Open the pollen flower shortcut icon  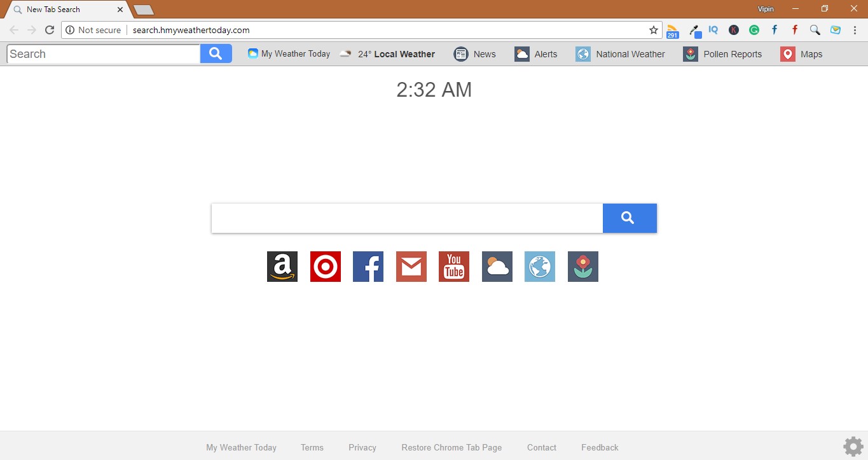click(x=582, y=267)
